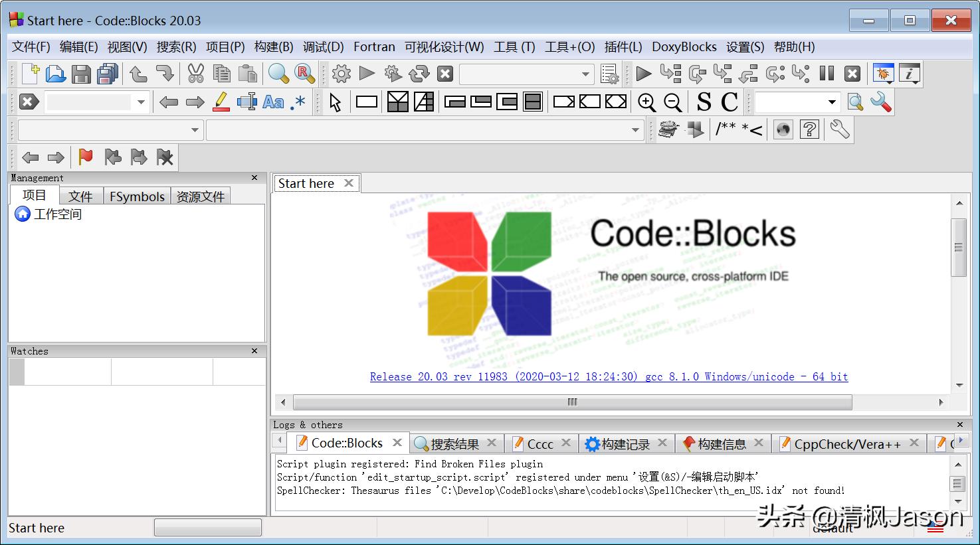Screen dimensions: 980x545
Task: Zoom in on the editor text
Action: (647, 102)
